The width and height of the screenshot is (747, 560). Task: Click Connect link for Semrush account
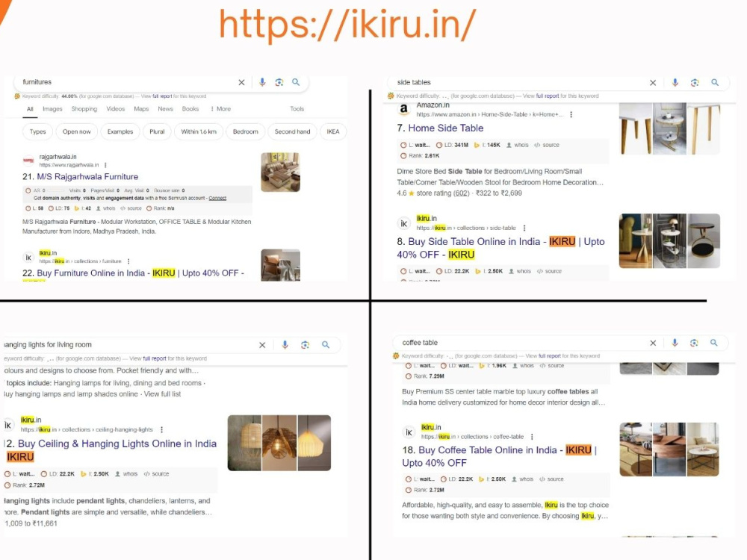(217, 198)
